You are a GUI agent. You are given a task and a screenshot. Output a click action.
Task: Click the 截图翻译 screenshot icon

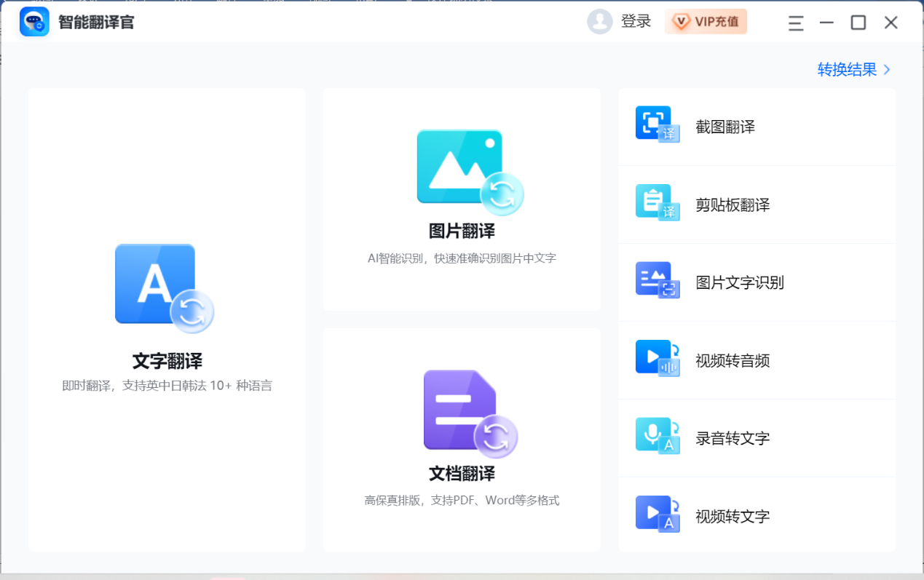click(x=658, y=124)
